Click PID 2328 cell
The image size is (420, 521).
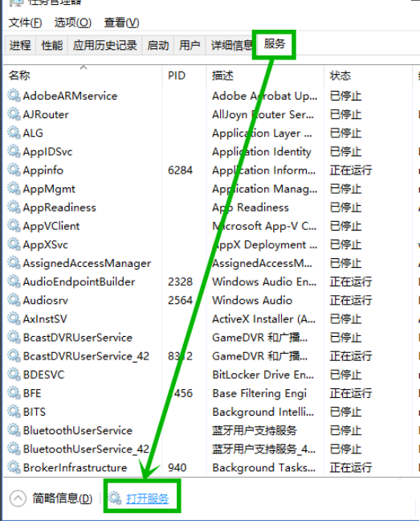(180, 281)
